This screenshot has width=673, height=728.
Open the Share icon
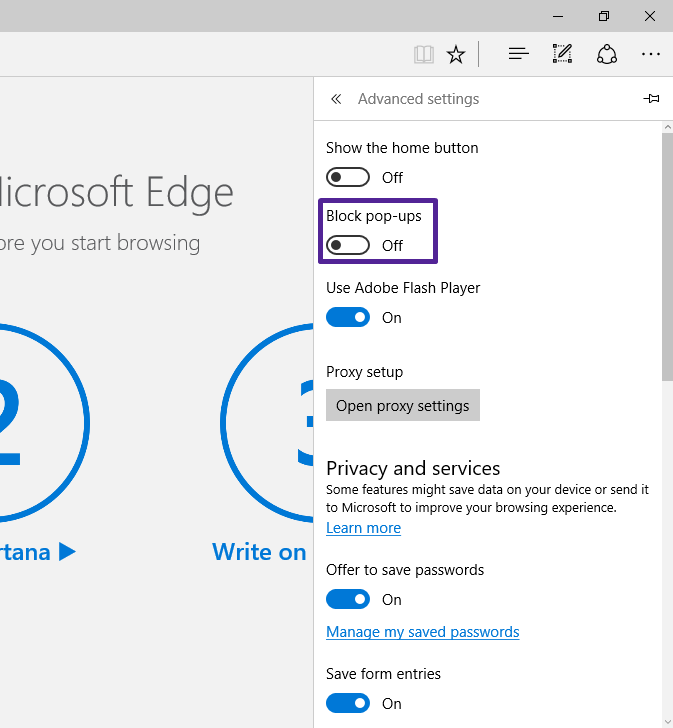pyautogui.click(x=607, y=54)
